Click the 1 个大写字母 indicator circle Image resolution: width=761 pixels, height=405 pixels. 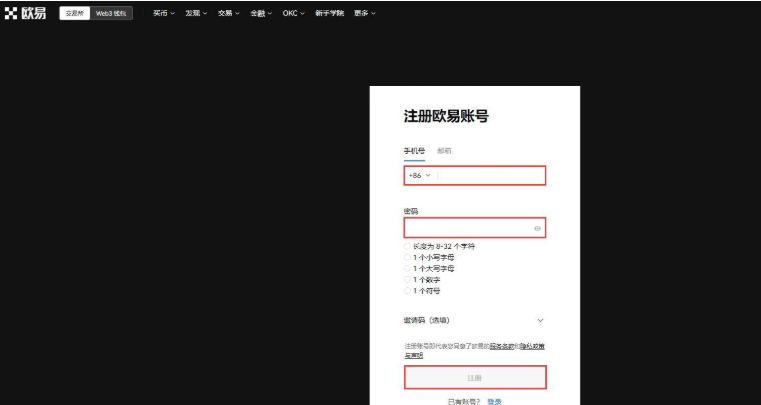click(x=407, y=269)
